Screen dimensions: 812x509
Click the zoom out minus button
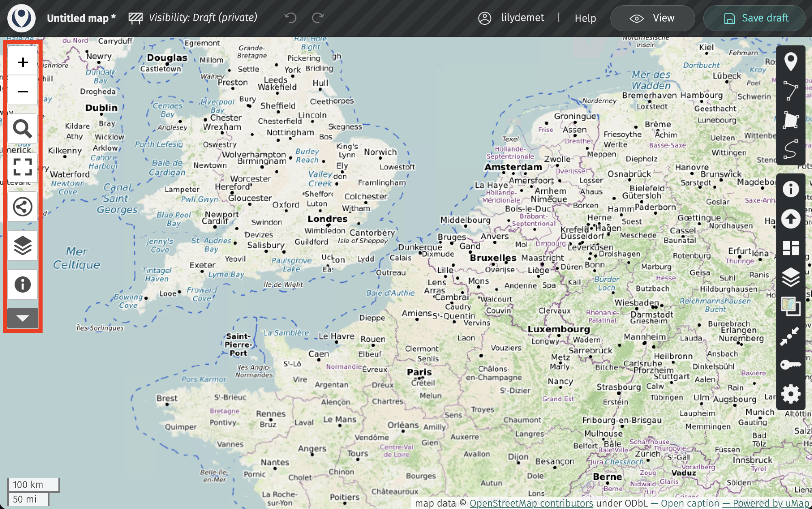23,92
